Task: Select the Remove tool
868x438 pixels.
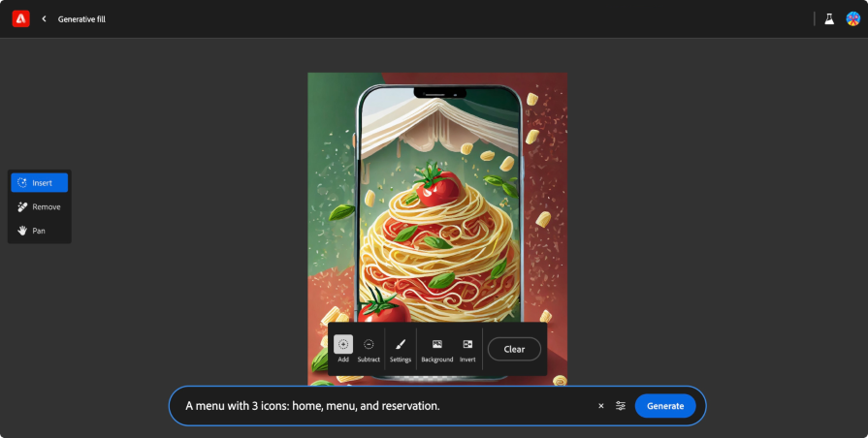Action: [x=39, y=206]
